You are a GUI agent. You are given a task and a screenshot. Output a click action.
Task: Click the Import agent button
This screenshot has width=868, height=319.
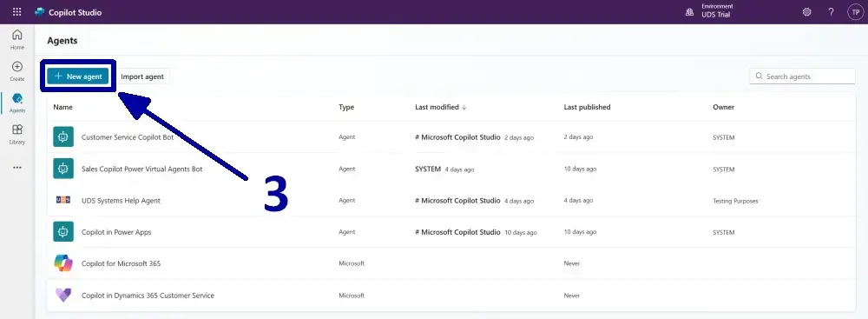pyautogui.click(x=142, y=76)
